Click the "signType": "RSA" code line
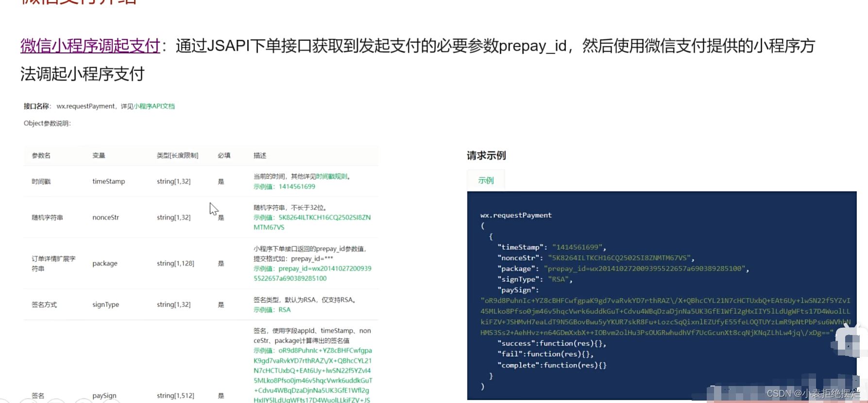 (x=535, y=279)
